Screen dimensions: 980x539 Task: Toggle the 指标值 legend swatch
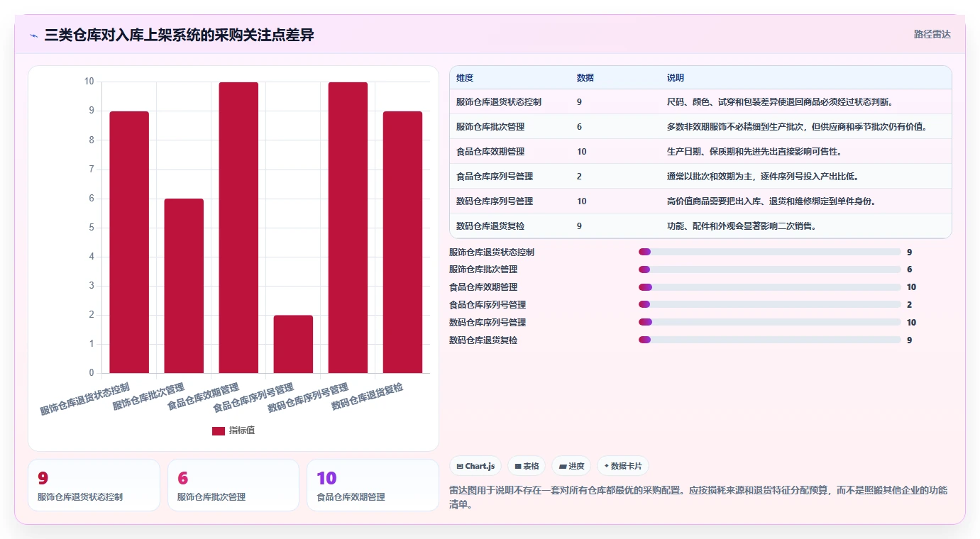[x=219, y=431]
